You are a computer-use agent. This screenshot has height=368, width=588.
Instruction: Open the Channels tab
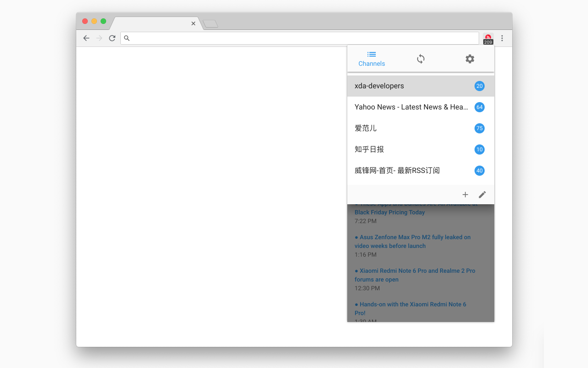pyautogui.click(x=372, y=59)
